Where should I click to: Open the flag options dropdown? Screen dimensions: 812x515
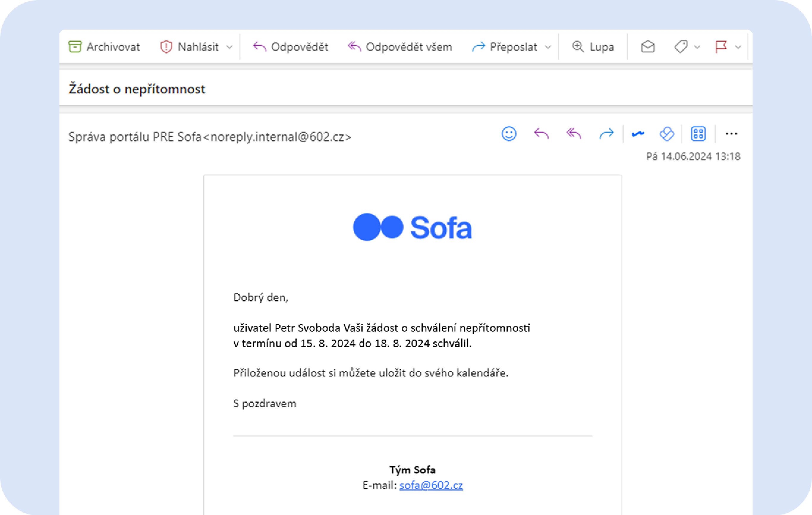[x=738, y=47]
